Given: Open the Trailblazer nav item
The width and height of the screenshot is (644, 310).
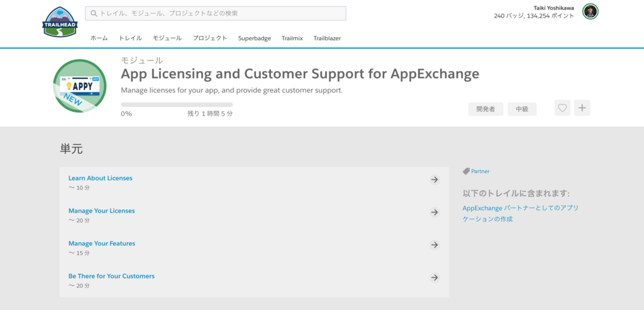Looking at the screenshot, I should 327,38.
